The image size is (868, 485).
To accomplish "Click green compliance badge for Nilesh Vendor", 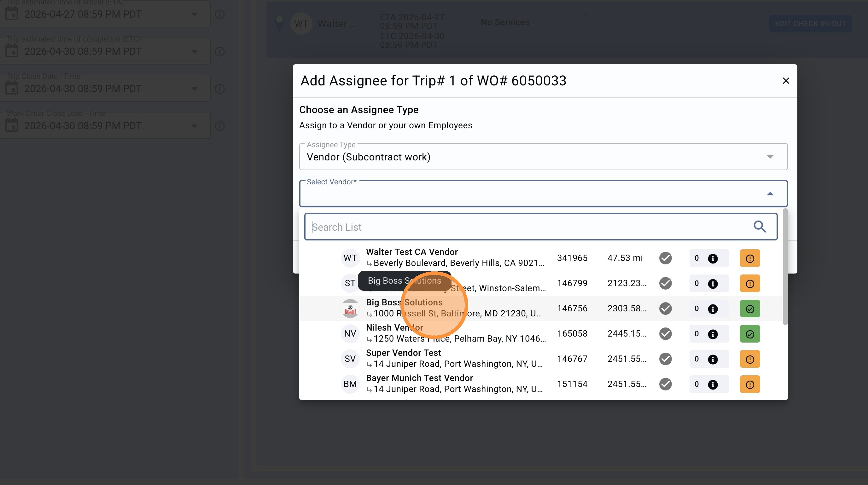I will 750,334.
